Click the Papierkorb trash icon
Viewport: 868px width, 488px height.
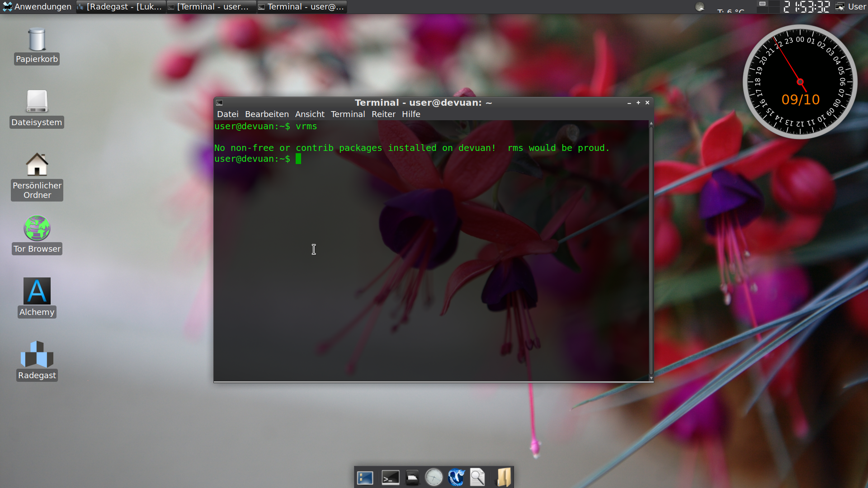[x=37, y=40]
